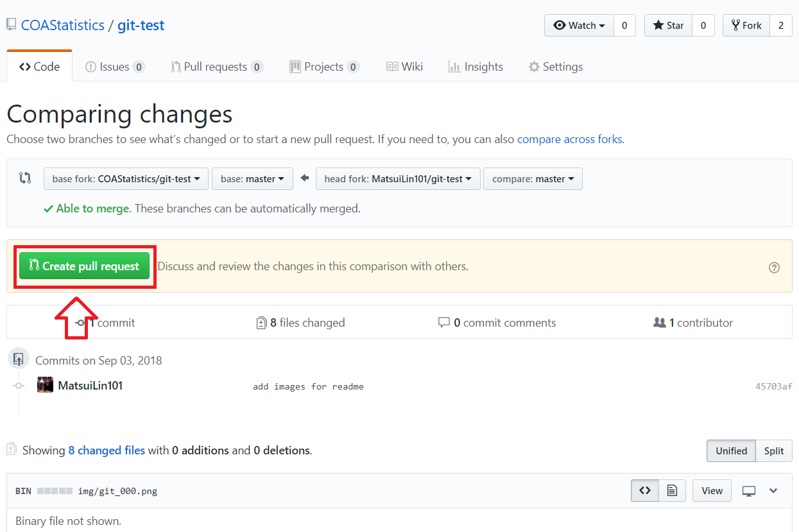The image size is (799, 532).
Task: Click the help question mark icon
Action: point(774,268)
